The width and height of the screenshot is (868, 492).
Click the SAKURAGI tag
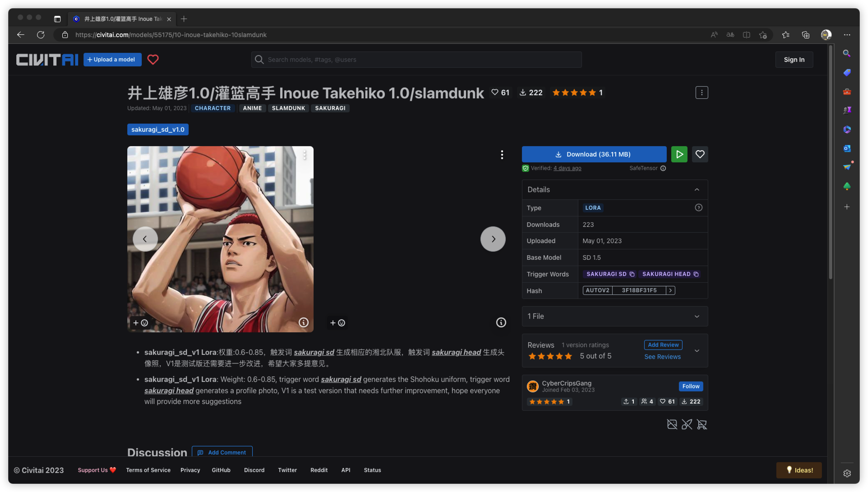(330, 108)
